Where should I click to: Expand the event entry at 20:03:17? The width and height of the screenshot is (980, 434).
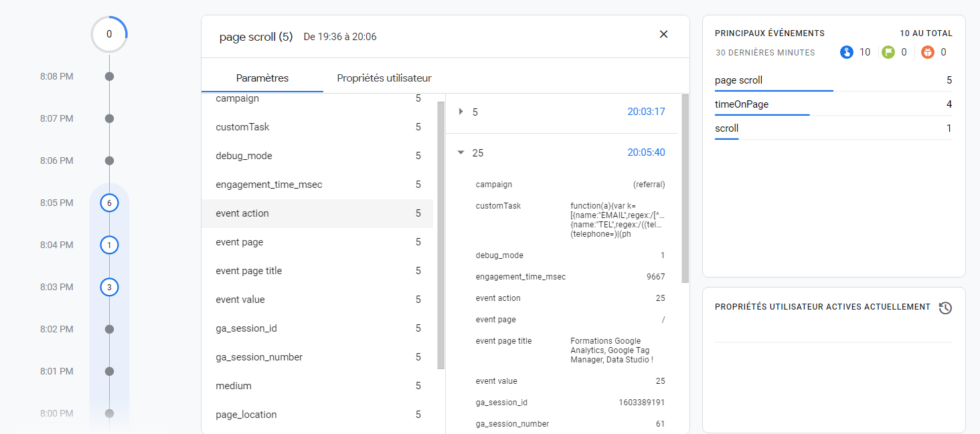pos(461,112)
